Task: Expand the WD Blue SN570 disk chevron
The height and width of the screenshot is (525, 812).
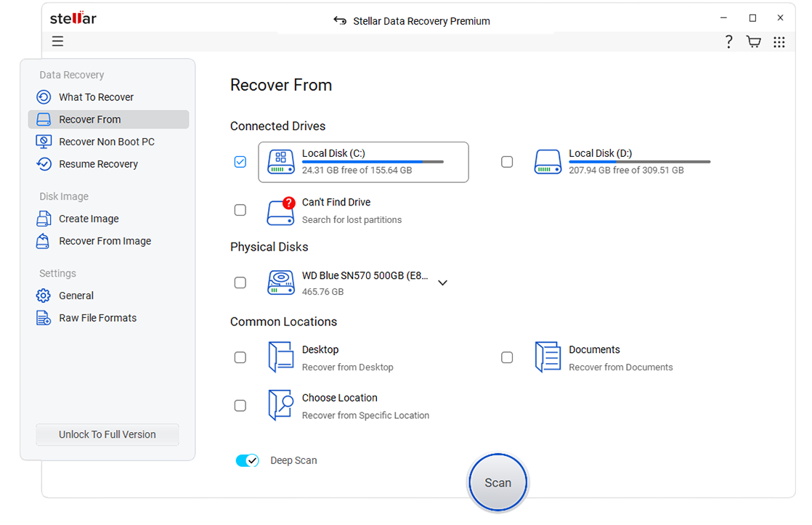Action: [442, 282]
